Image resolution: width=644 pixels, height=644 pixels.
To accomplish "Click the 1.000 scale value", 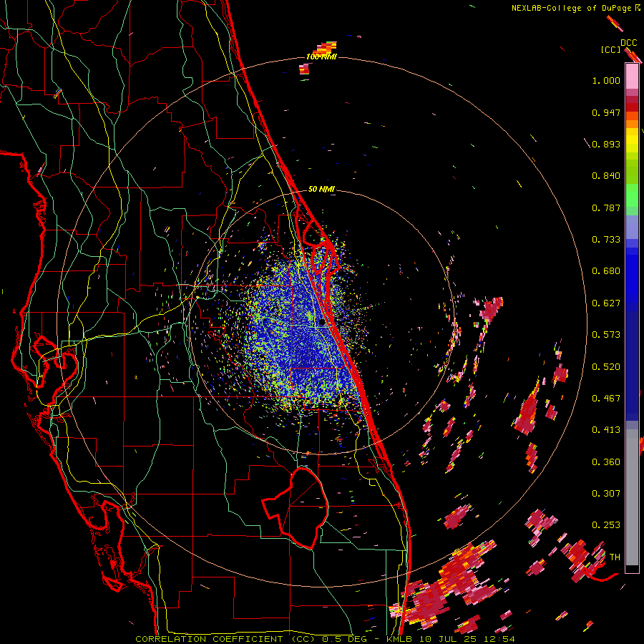I will coord(606,80).
